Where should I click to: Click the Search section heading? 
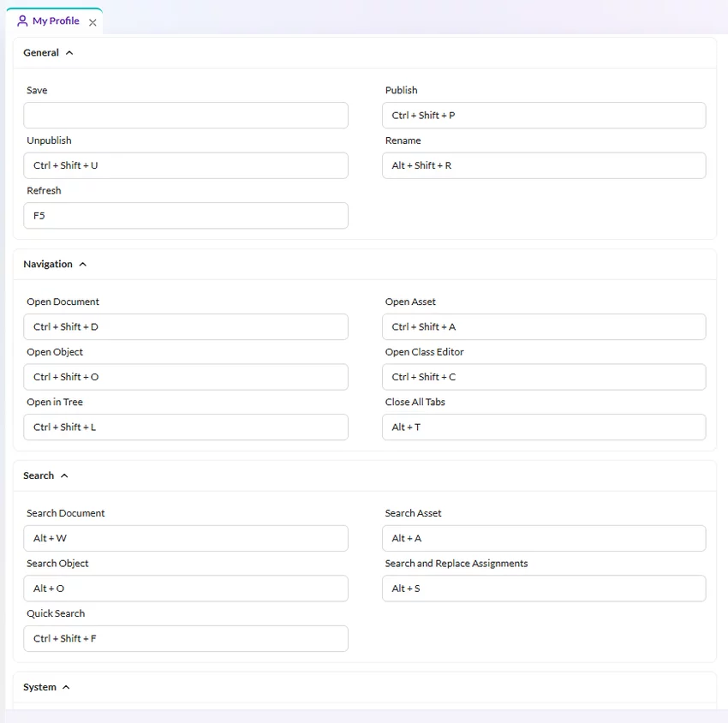39,475
